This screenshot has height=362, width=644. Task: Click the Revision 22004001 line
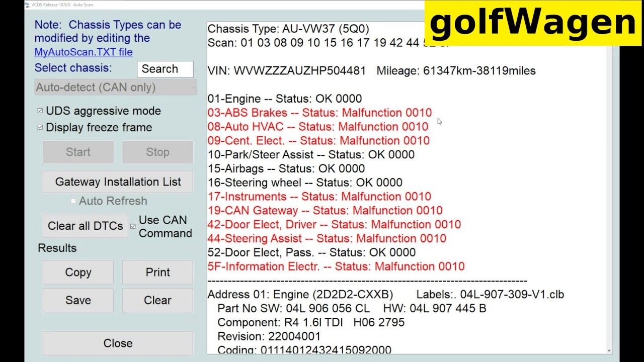[269, 336]
